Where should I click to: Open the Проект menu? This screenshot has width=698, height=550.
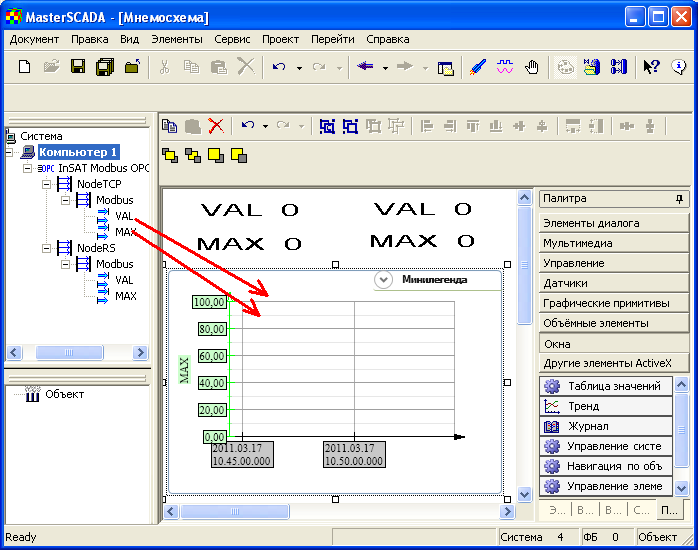coord(280,40)
